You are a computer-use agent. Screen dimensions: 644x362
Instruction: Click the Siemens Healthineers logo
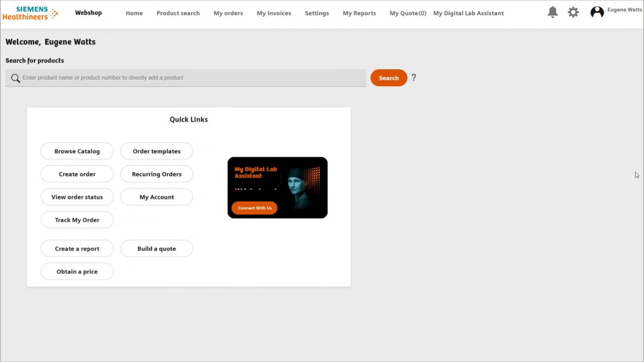(x=30, y=13)
